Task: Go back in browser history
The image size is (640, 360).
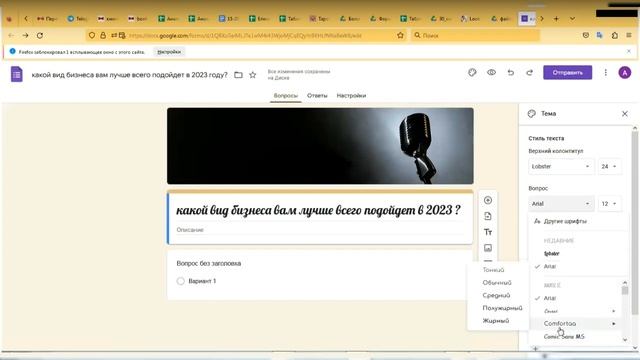Action: [11, 36]
